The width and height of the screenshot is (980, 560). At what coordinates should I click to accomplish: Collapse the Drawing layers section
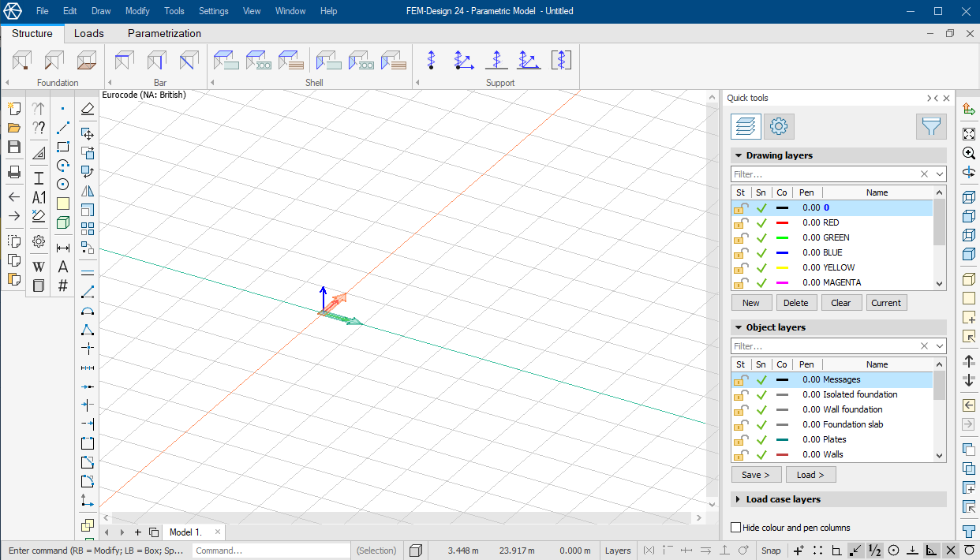(x=739, y=155)
